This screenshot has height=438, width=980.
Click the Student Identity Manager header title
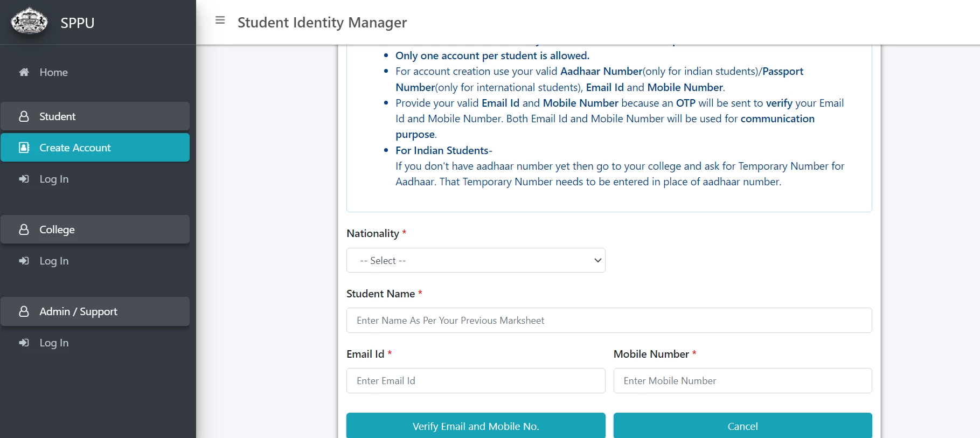322,23
